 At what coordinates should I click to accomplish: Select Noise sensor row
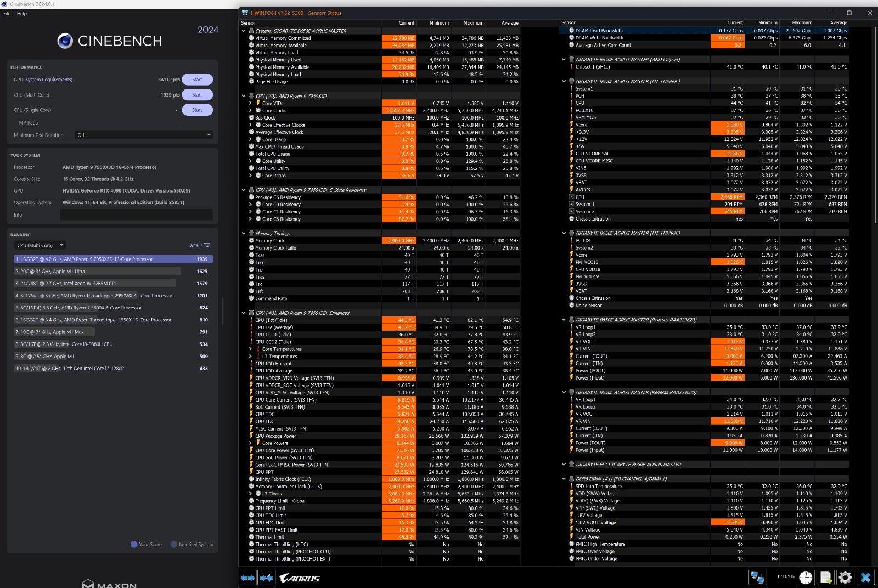705,306
